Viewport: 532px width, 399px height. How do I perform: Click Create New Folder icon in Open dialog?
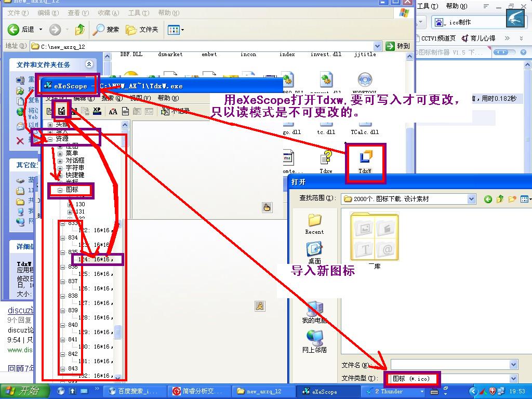tap(512, 199)
